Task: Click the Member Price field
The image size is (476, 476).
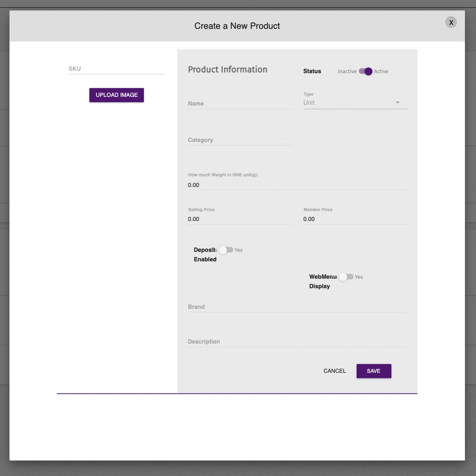Action: pos(355,219)
